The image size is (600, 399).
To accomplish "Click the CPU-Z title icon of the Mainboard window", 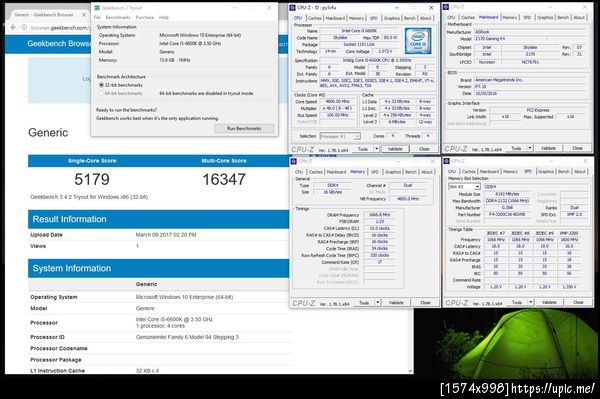I will point(446,7).
